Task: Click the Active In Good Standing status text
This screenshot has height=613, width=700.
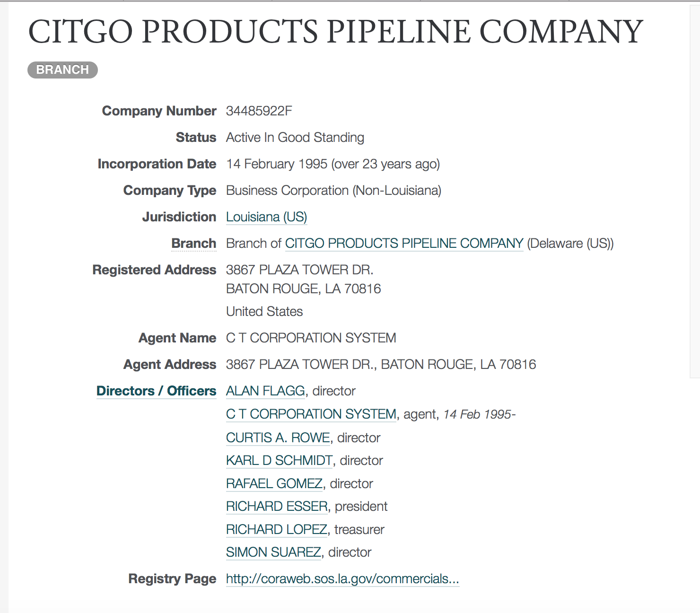Action: click(295, 138)
